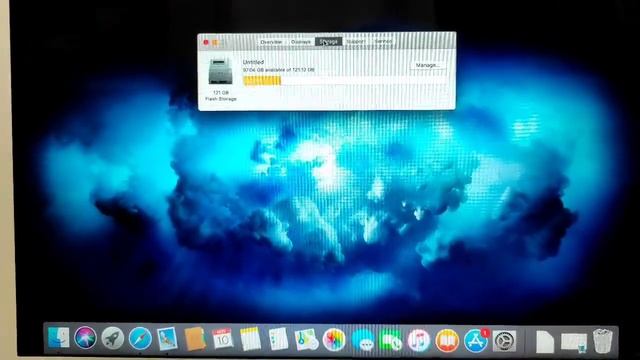Open App Store icon with badge
The height and width of the screenshot is (360, 640).
click(x=476, y=341)
